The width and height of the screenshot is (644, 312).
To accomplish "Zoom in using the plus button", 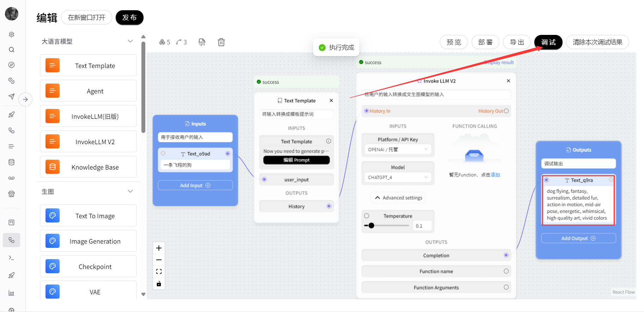I will [159, 248].
